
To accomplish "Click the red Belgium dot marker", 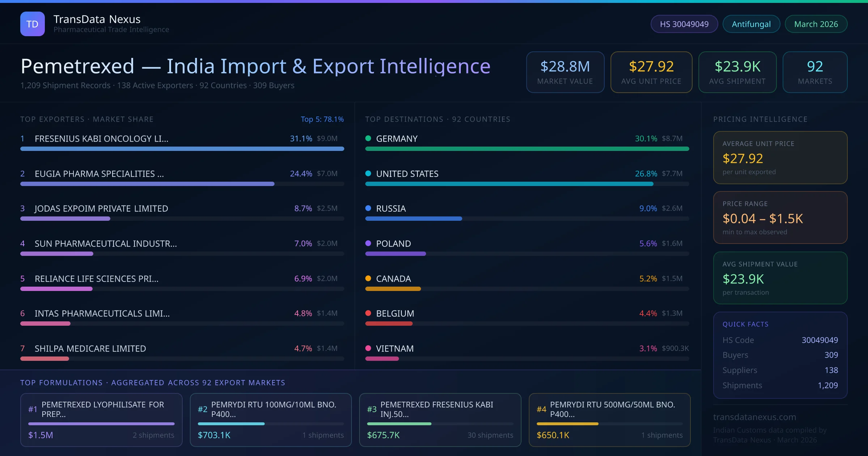I will (x=368, y=313).
